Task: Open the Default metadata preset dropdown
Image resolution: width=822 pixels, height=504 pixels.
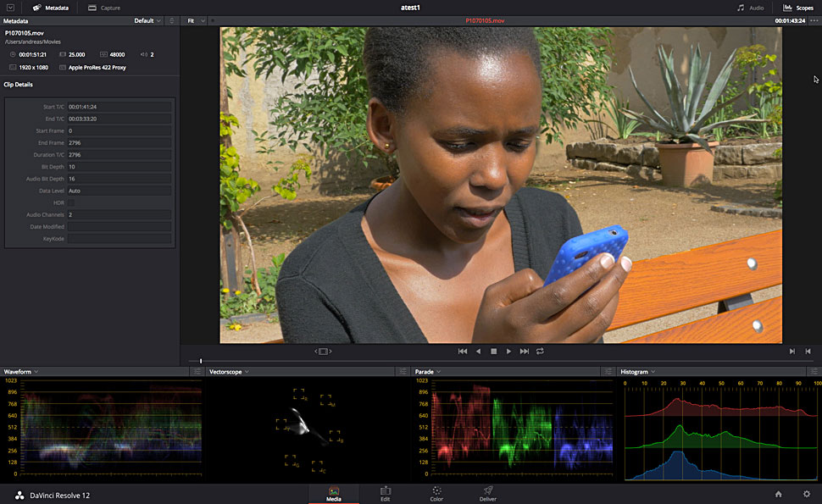Action: tap(147, 20)
